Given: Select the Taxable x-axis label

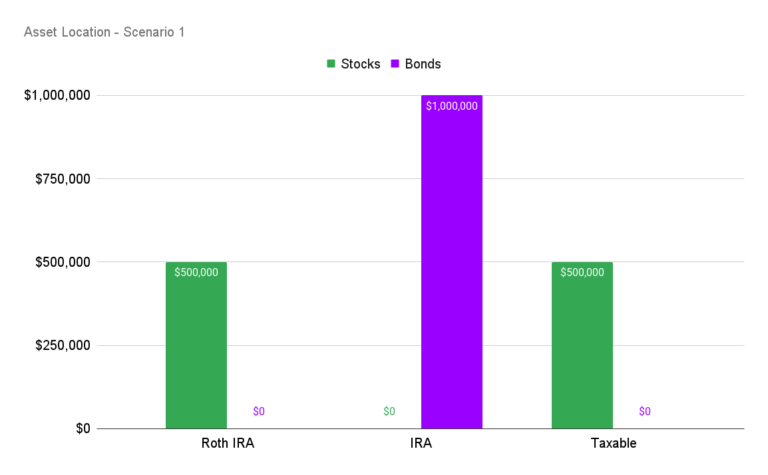Looking at the screenshot, I should pyautogui.click(x=613, y=442).
